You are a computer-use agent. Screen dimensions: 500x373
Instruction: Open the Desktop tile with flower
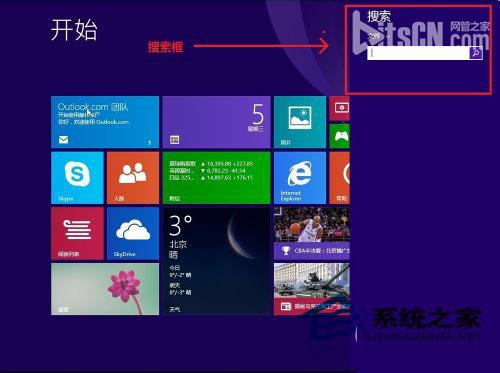tap(105, 289)
